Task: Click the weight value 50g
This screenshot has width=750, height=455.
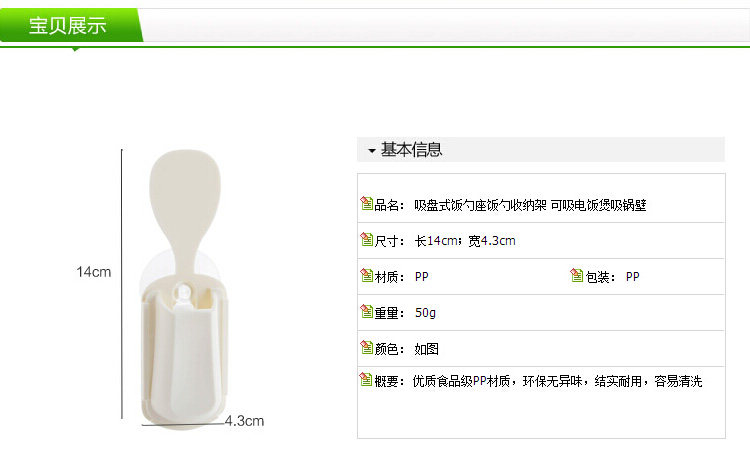Action: coord(425,313)
